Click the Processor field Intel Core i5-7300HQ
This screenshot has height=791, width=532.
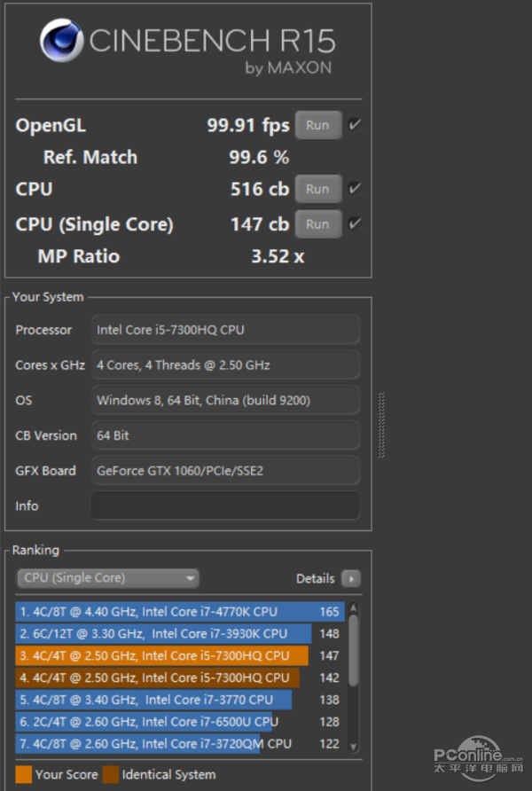225,330
